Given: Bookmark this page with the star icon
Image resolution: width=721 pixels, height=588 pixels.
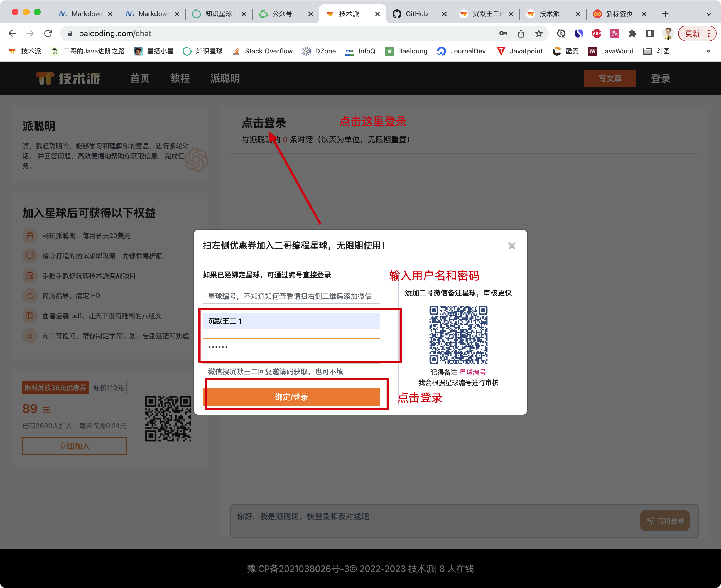Looking at the screenshot, I should 539,33.
